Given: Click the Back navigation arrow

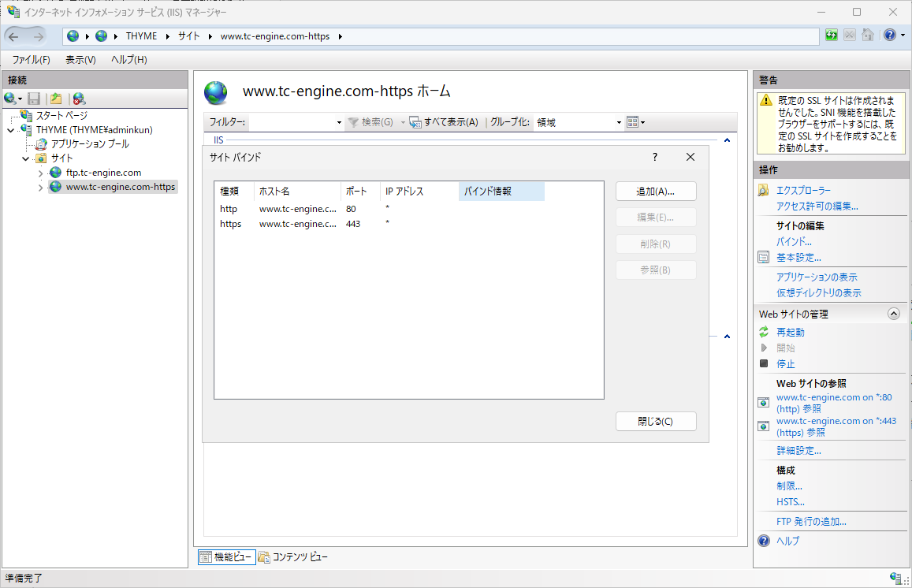Looking at the screenshot, I should [x=13, y=36].
